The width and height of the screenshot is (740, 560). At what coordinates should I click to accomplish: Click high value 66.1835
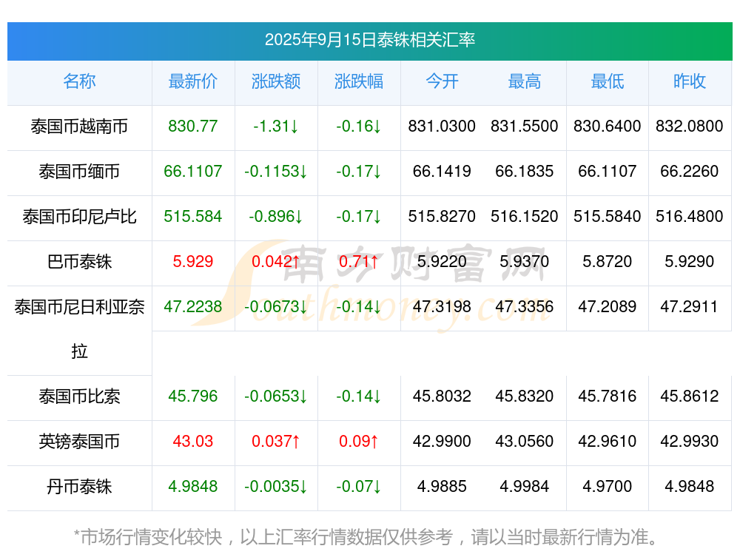525,172
